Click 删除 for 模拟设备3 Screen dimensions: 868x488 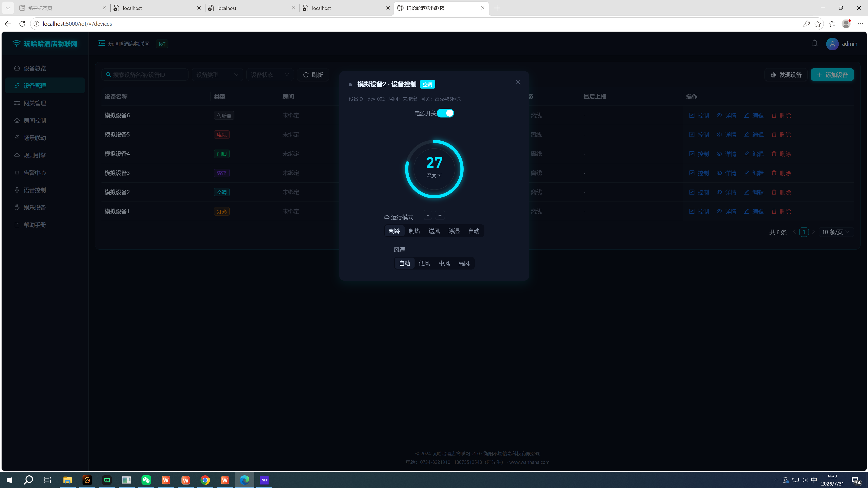pyautogui.click(x=781, y=173)
